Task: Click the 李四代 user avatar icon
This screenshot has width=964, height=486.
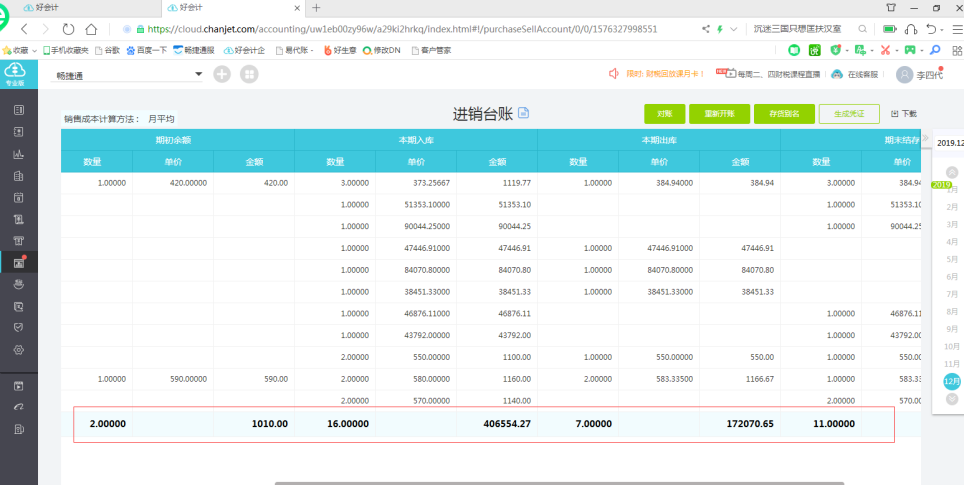Action: 904,74
